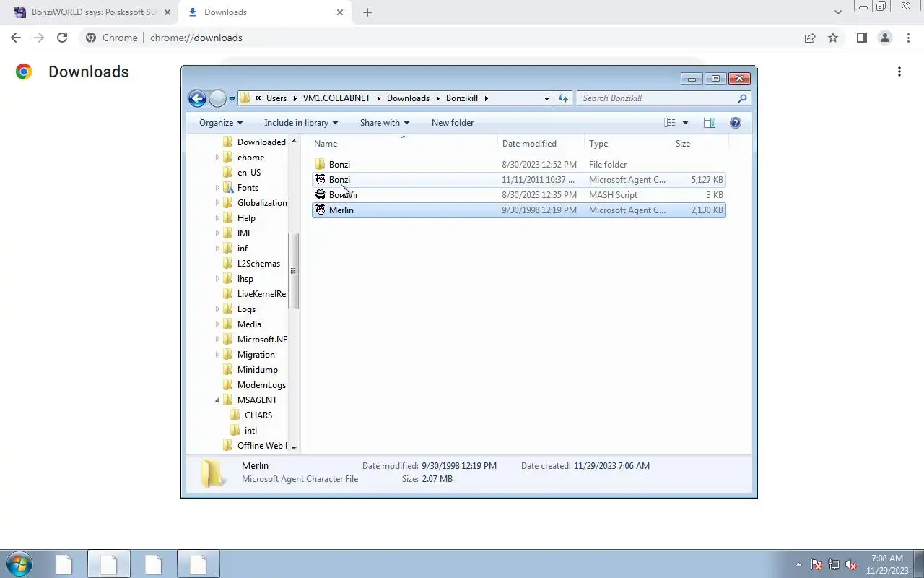This screenshot has width=924, height=578.
Task: Reload the Chrome page
Action: pyautogui.click(x=62, y=38)
